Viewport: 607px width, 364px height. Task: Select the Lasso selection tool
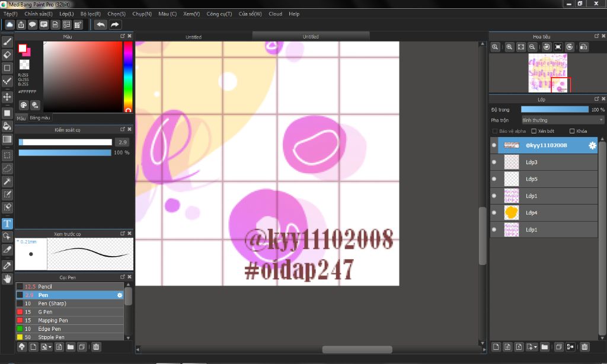(x=7, y=168)
